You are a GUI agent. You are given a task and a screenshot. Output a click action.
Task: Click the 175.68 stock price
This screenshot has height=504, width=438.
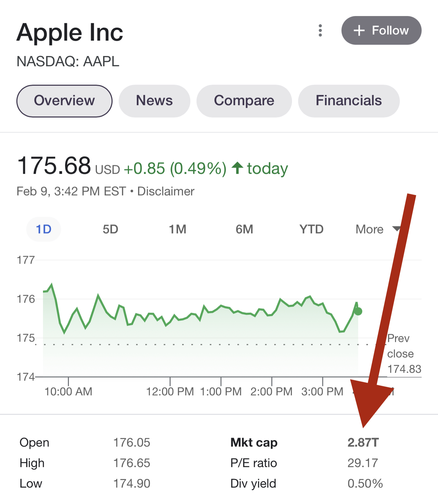54,166
